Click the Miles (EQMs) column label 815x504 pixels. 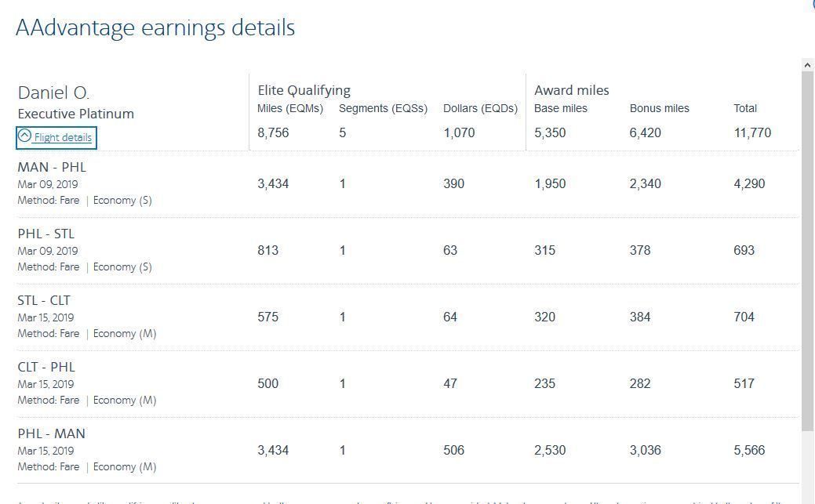click(290, 109)
